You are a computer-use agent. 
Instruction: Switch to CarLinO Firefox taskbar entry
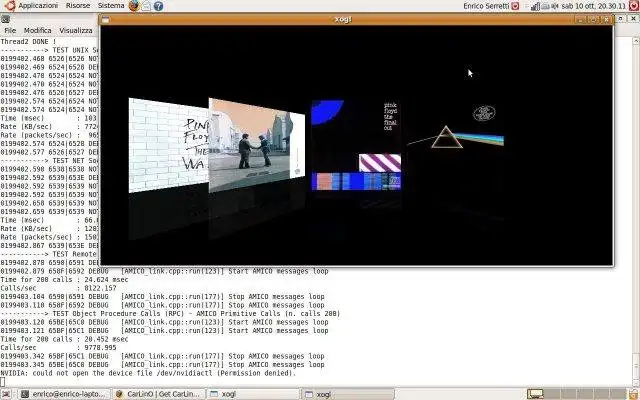pos(159,394)
